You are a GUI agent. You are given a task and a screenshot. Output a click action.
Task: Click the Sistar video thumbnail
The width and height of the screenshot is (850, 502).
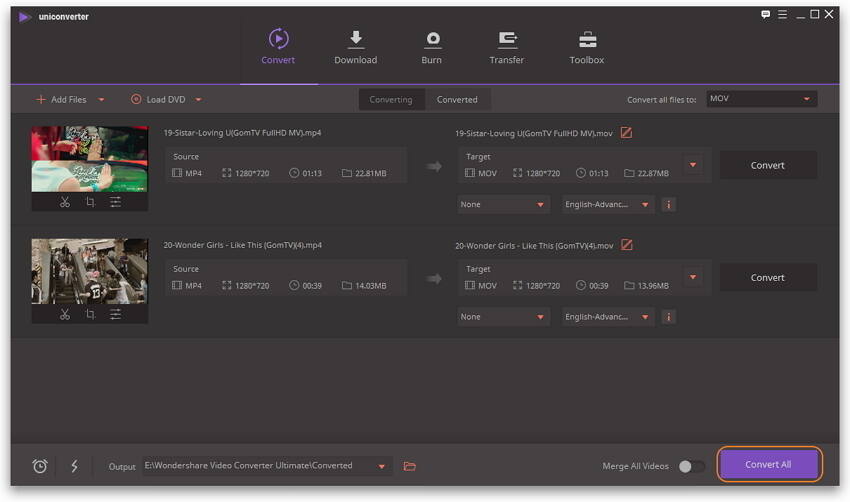point(89,159)
